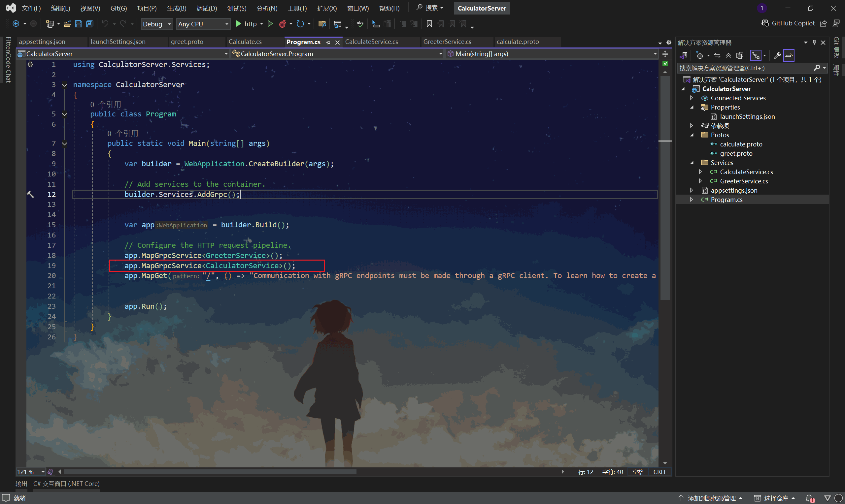Run the project with the http start button
Viewport: 845px width, 504px height.
click(x=246, y=24)
